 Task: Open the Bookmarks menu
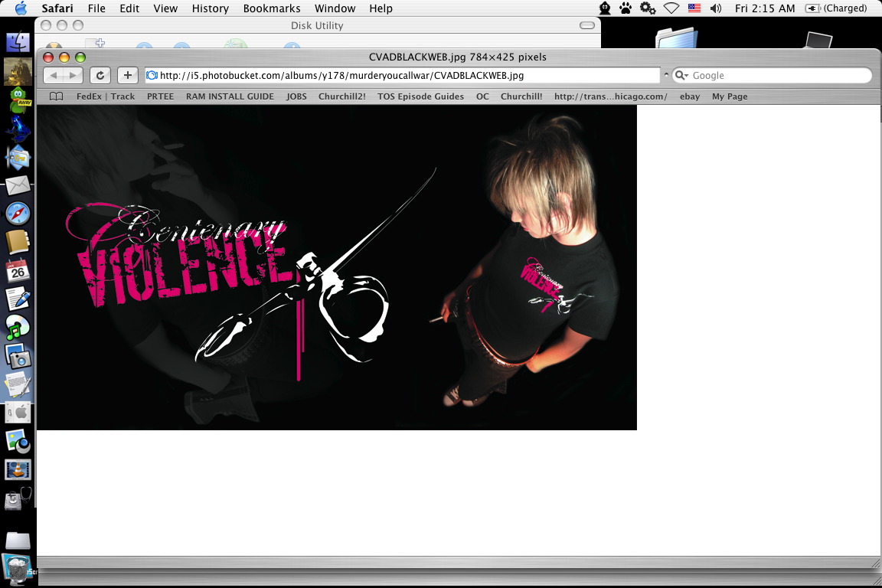pyautogui.click(x=272, y=8)
